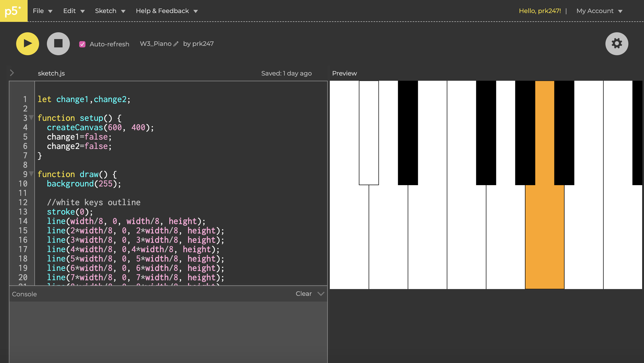Collapse the console with the chevron
This screenshot has height=363, width=644.
[x=321, y=293]
